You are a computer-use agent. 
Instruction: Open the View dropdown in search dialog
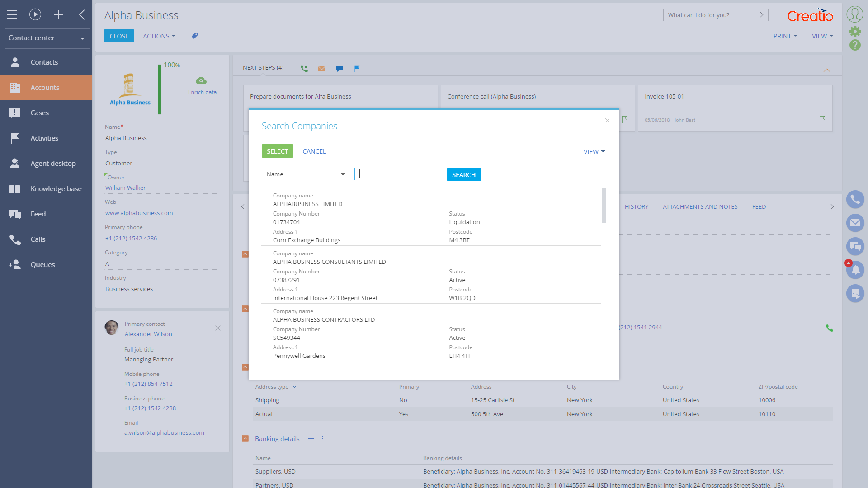coord(594,152)
